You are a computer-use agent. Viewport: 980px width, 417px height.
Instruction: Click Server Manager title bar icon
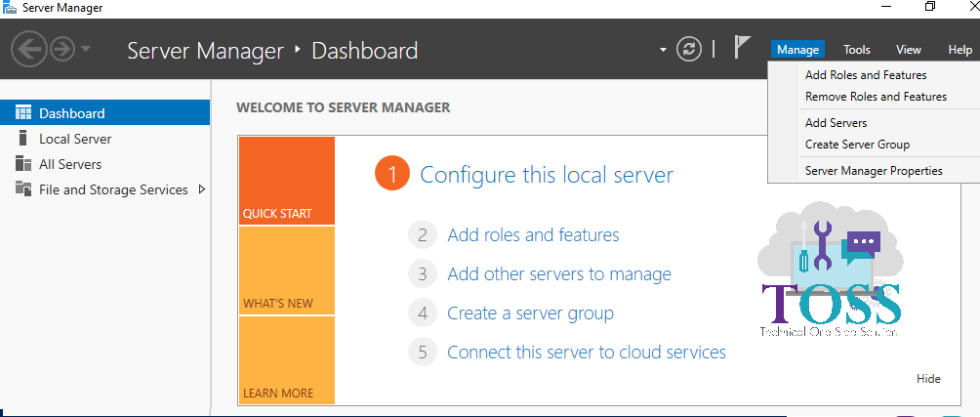coord(10,8)
